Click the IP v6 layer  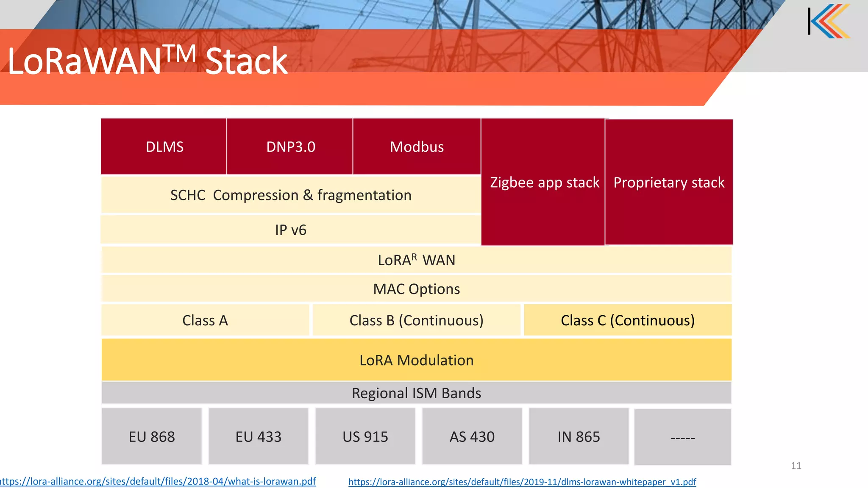point(291,230)
